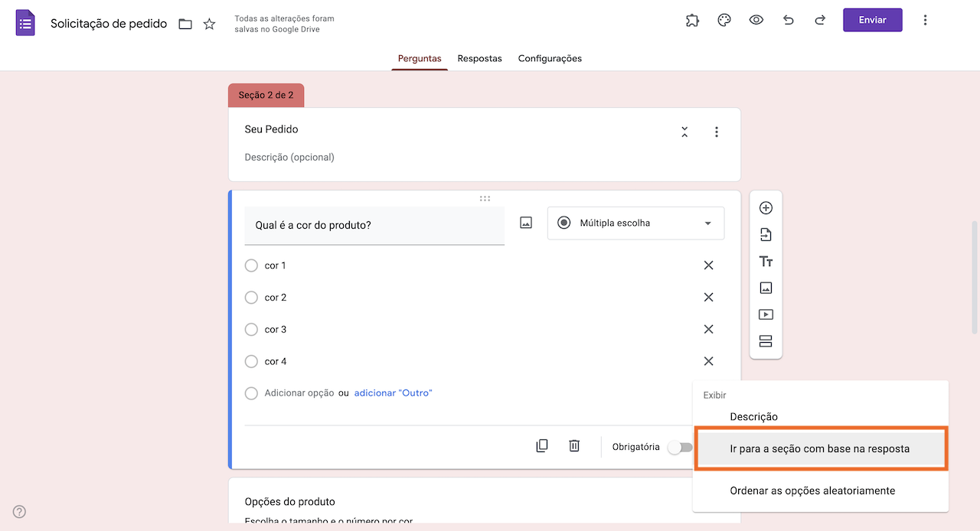Image resolution: width=980 pixels, height=531 pixels.
Task: Add a title and description block
Action: [766, 262]
